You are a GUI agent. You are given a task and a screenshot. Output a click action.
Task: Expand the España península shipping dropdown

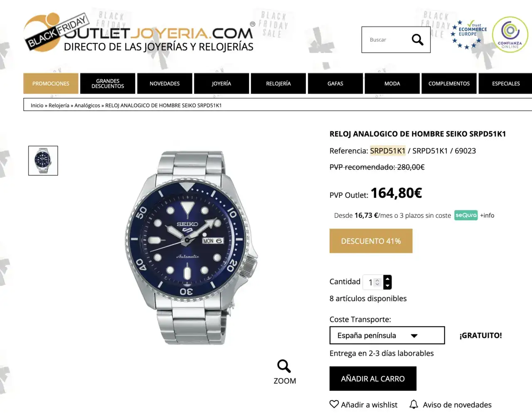point(387,336)
